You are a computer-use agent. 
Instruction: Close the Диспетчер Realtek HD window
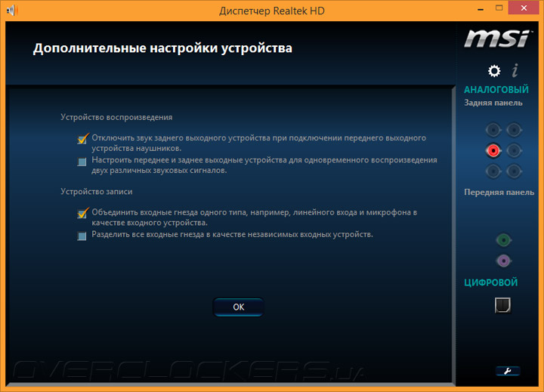[524, 8]
